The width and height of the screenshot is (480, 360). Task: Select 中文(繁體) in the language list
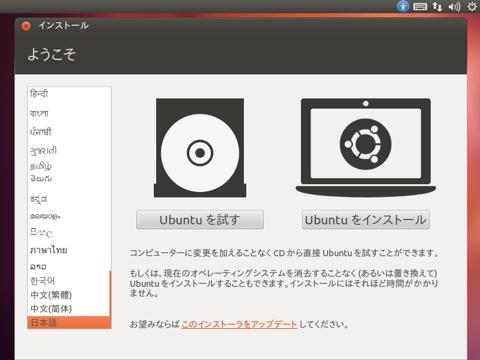pyautogui.click(x=68, y=295)
